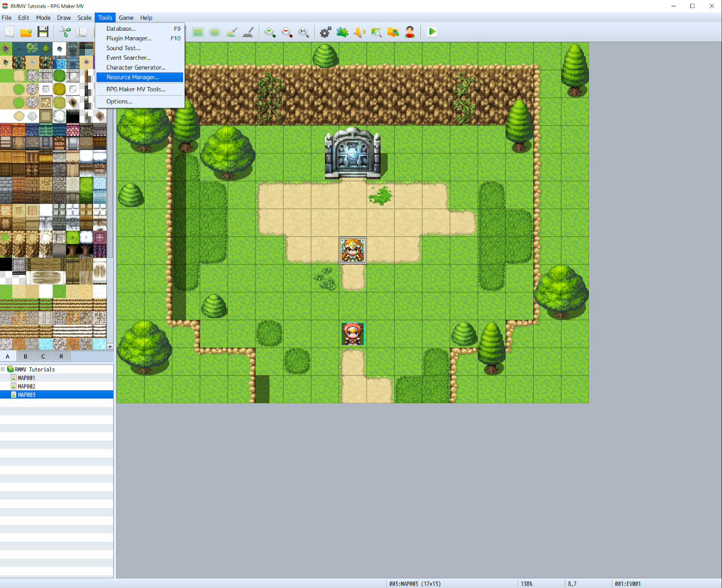
Task: Choose Resource Manager... menu entry
Action: point(140,77)
